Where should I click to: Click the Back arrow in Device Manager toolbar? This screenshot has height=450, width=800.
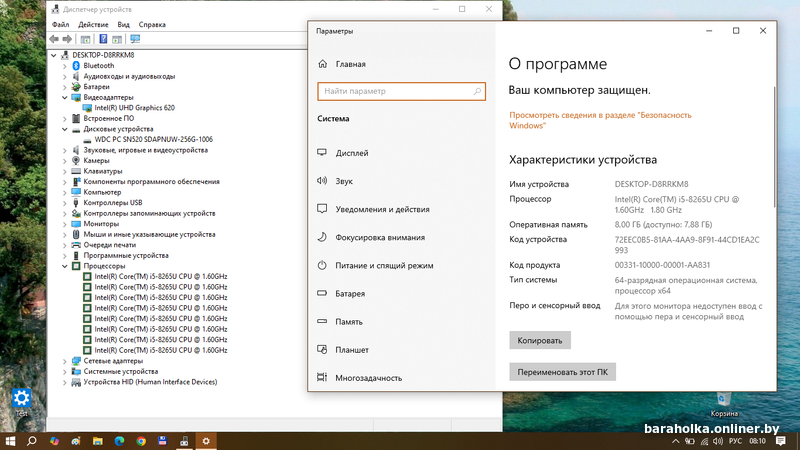54,39
